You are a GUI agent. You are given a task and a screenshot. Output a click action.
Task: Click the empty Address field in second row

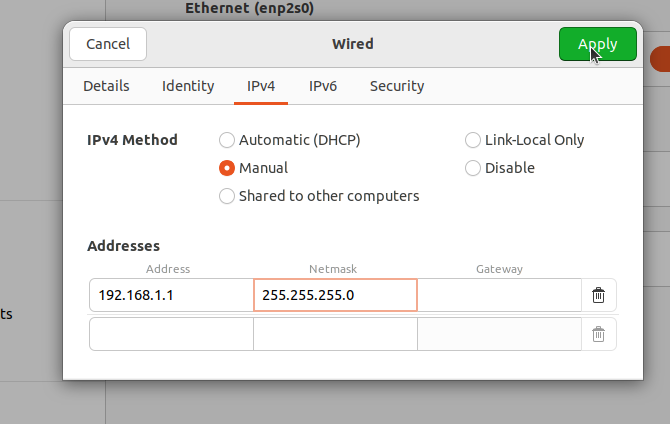pyautogui.click(x=171, y=334)
